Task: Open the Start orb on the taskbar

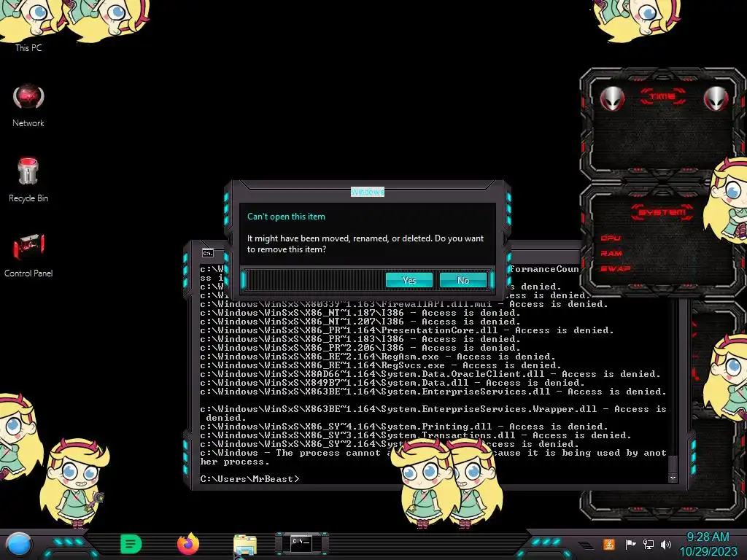Action: (18, 545)
